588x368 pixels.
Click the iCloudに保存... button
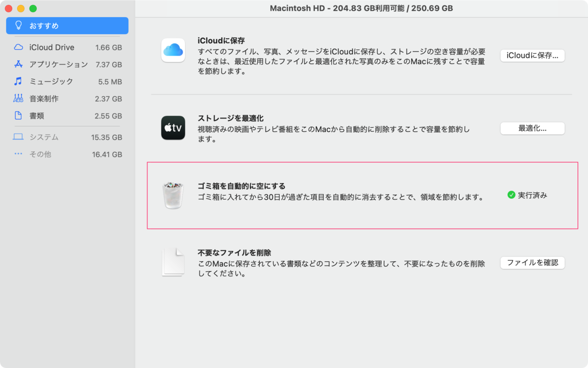click(x=532, y=55)
